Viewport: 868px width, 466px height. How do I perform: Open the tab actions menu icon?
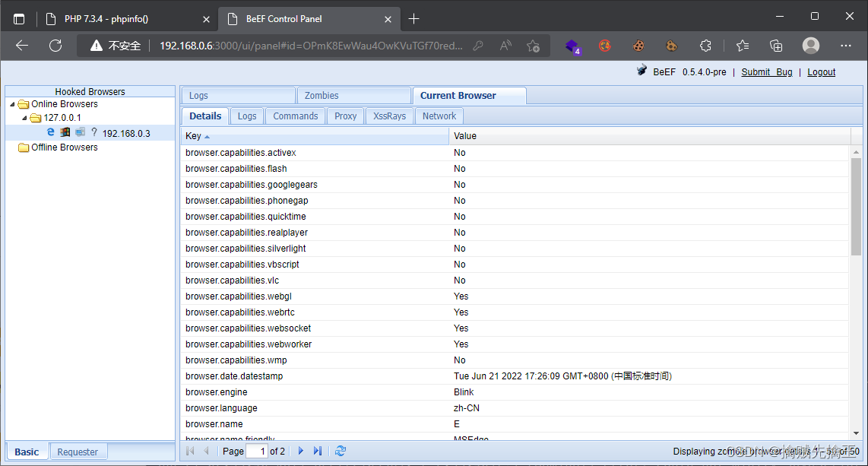(19, 19)
